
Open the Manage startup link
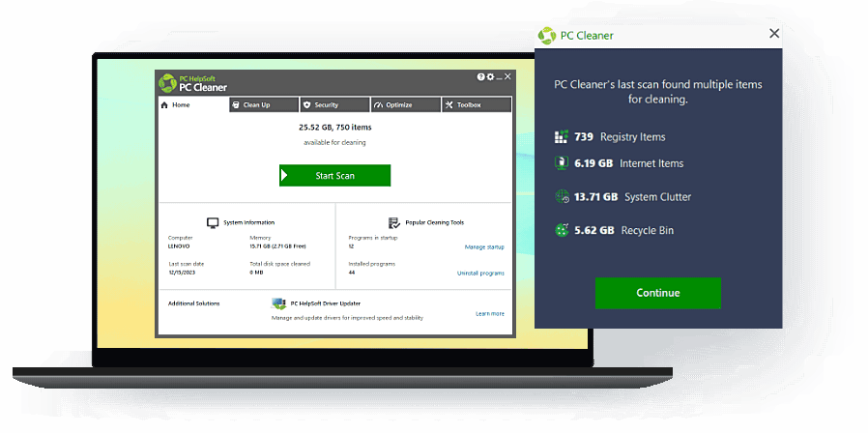point(484,247)
